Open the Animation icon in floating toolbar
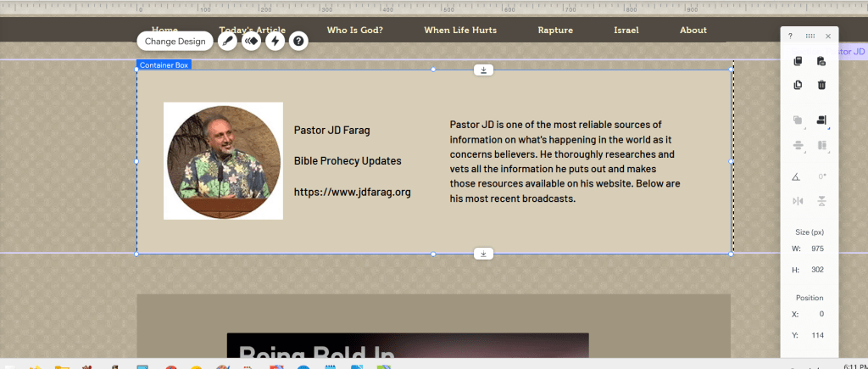Viewport: 868px width, 369px height. (x=251, y=41)
